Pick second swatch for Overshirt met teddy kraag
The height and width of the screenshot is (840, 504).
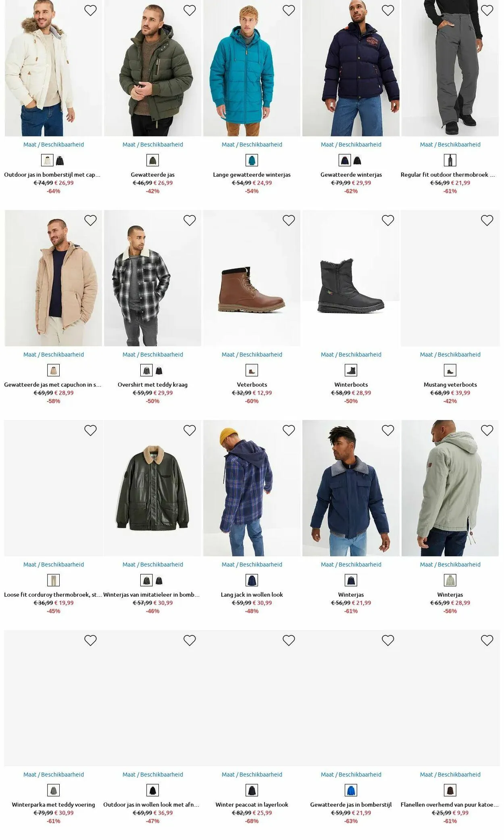click(x=159, y=370)
